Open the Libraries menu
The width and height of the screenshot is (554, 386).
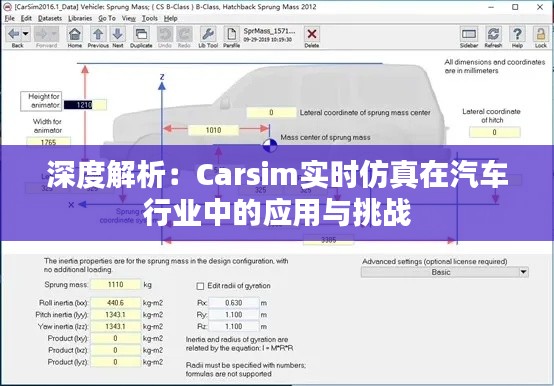pos(80,18)
